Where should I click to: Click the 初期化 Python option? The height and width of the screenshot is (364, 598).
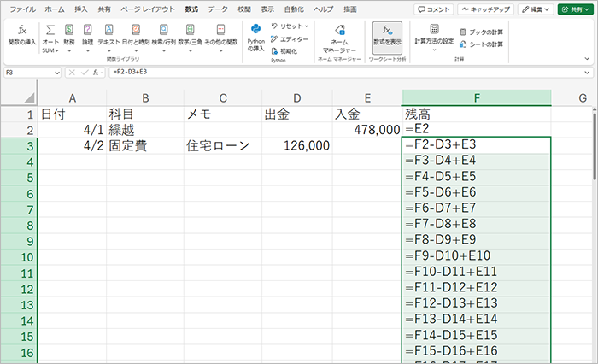click(x=284, y=51)
